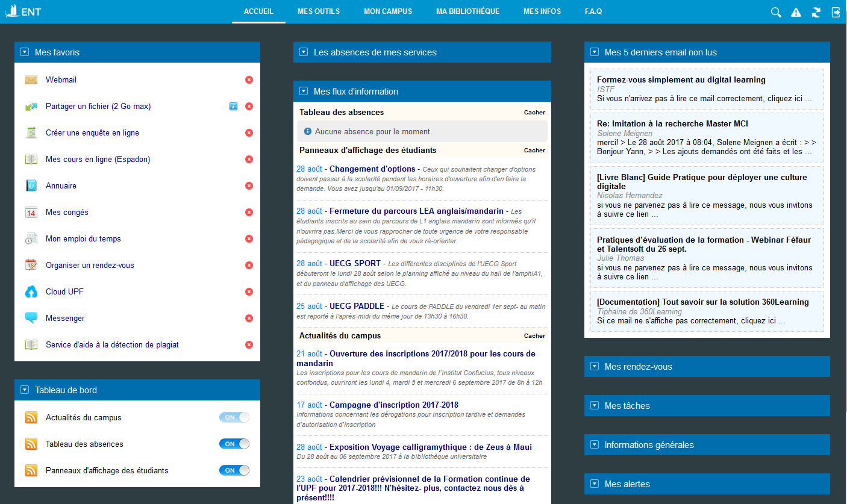Go to MA BIBLIOTHÈQUE tab

[467, 11]
